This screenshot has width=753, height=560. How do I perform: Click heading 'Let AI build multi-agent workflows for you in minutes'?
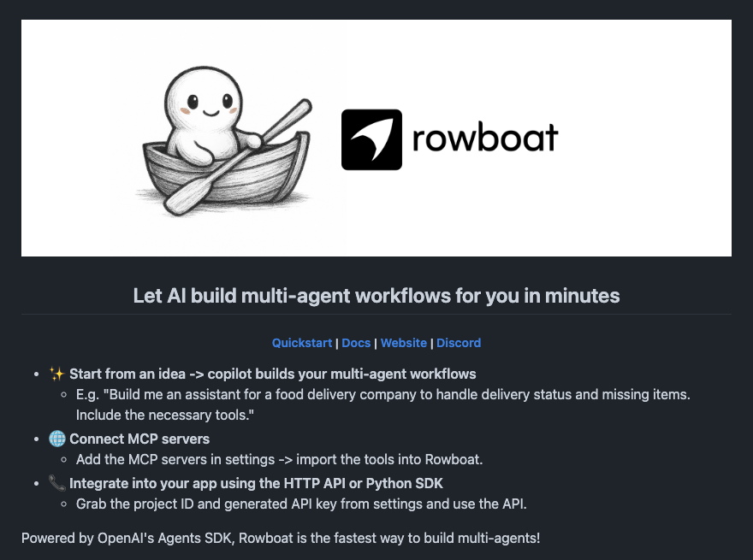[x=376, y=296]
